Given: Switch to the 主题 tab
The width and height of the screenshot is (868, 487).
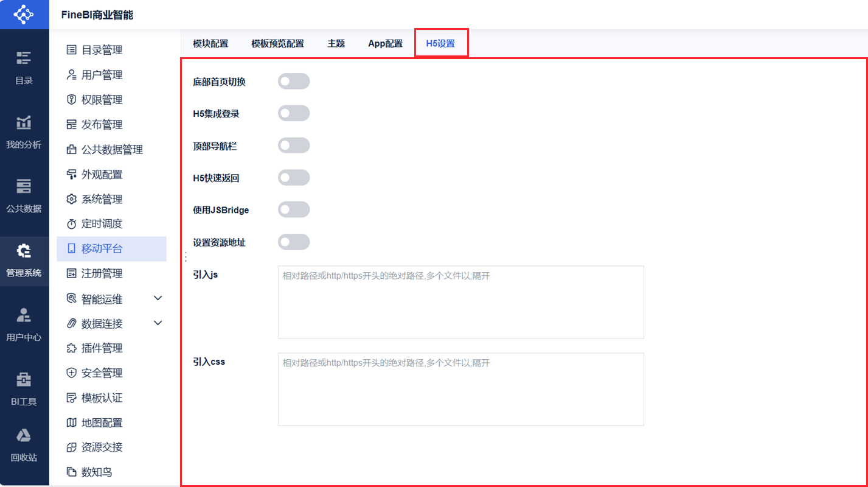Looking at the screenshot, I should click(336, 43).
